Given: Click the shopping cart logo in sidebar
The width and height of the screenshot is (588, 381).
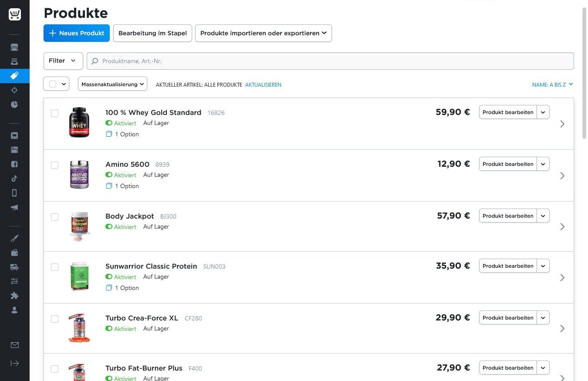Looking at the screenshot, I should pyautogui.click(x=14, y=14).
